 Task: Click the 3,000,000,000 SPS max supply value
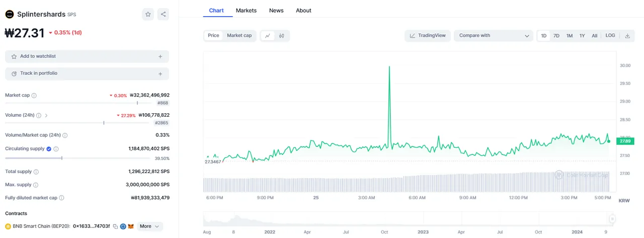click(x=147, y=185)
